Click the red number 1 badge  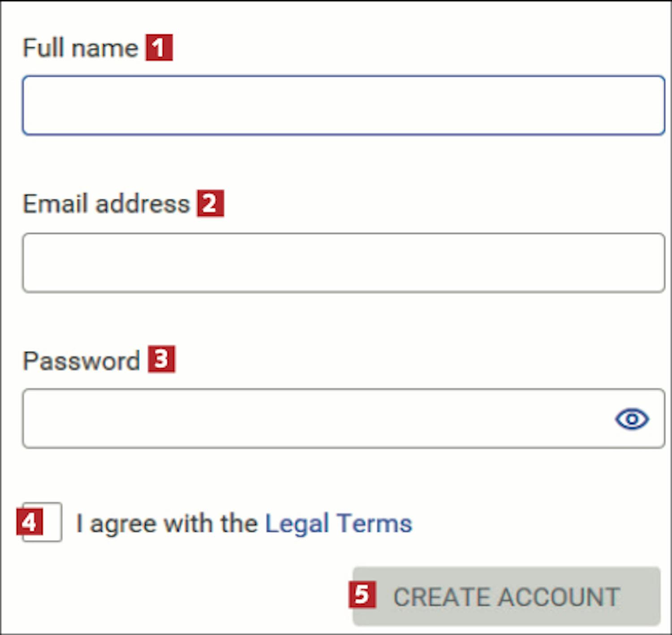coord(159,47)
